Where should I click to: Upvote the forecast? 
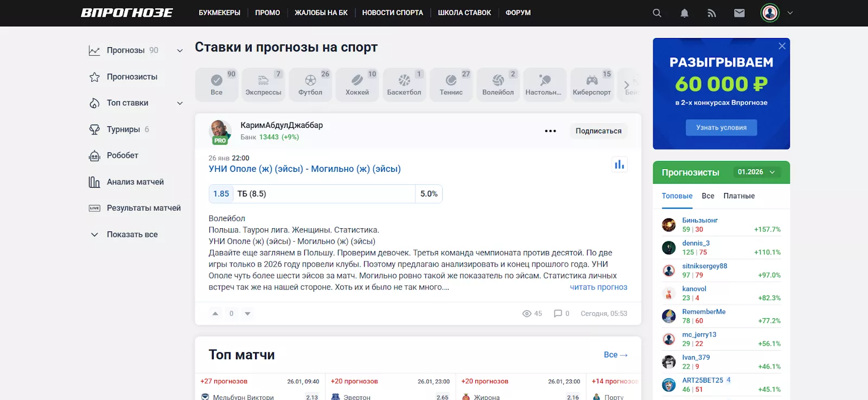click(x=215, y=313)
